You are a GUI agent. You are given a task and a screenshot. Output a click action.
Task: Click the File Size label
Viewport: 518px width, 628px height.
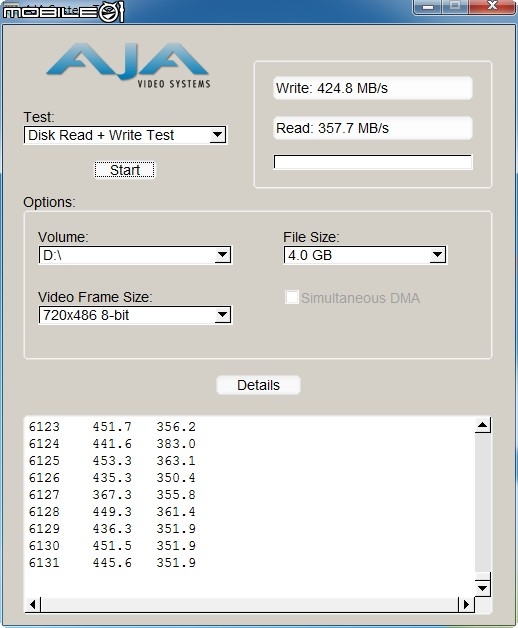click(311, 237)
